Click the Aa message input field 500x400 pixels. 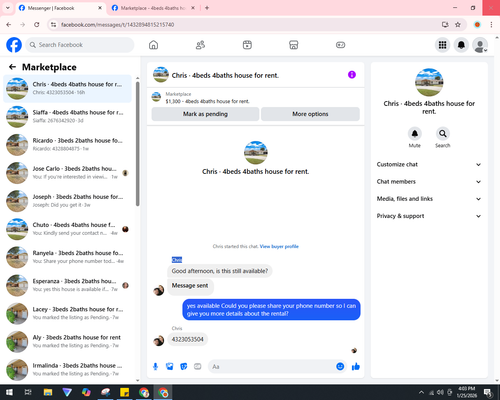[x=272, y=367]
